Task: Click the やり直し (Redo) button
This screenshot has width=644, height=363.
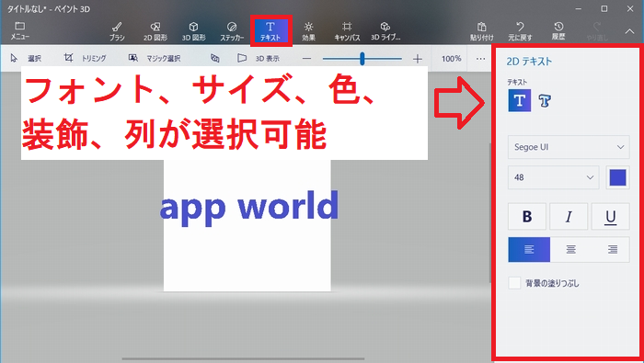Action: 597,31
